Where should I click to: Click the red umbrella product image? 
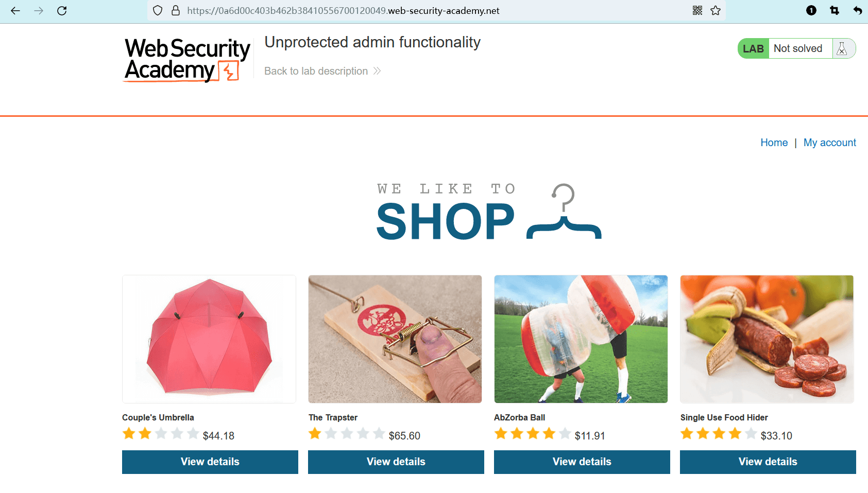tap(209, 339)
